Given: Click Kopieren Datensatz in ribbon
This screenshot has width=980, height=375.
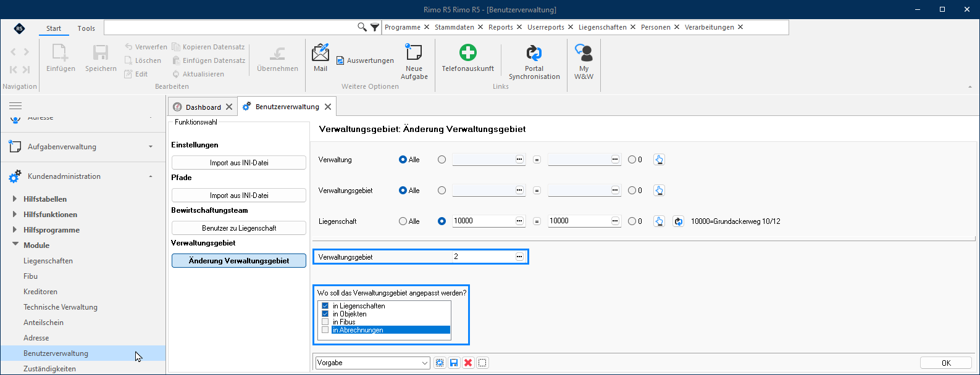Looking at the screenshot, I should click(208, 47).
